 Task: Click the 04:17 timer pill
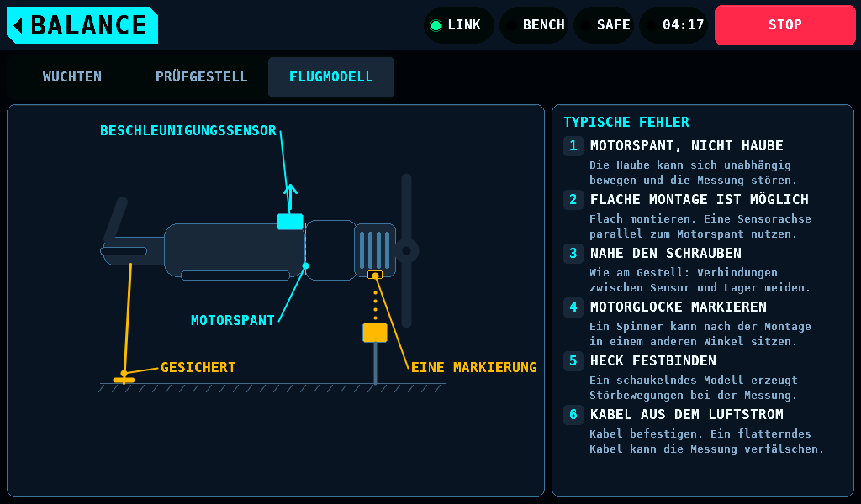tap(673, 25)
